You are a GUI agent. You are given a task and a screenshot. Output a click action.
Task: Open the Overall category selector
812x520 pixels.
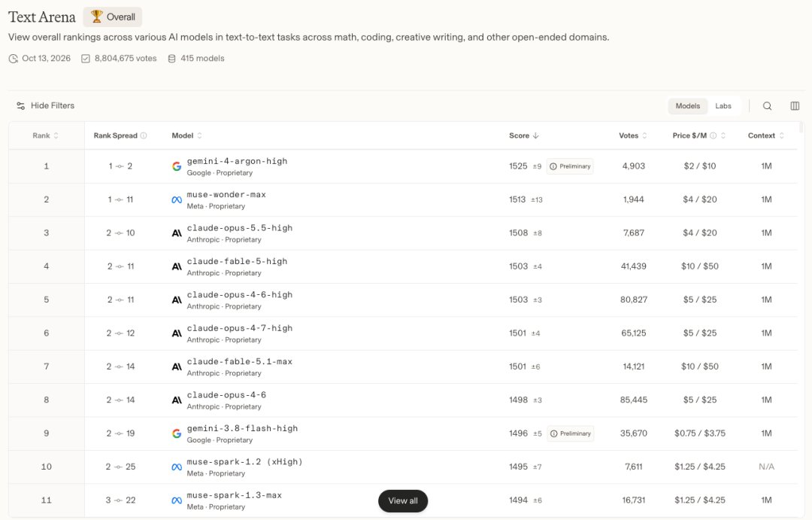coord(112,17)
